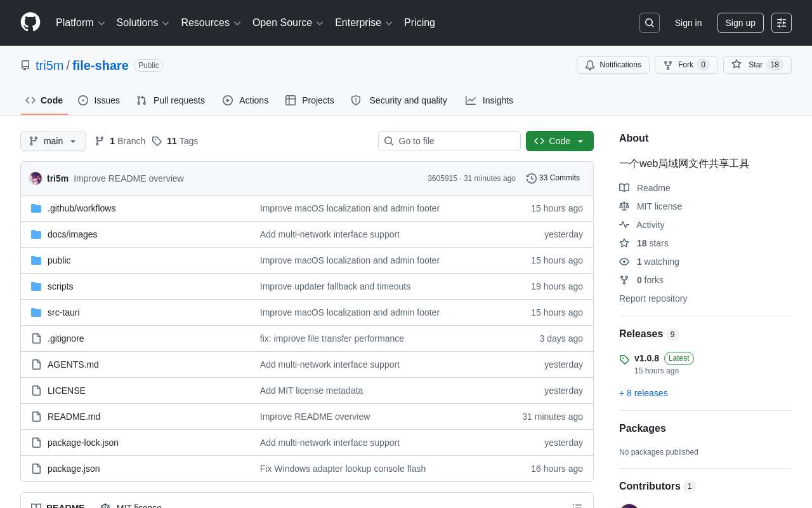Focus the Go to file search field

449,141
